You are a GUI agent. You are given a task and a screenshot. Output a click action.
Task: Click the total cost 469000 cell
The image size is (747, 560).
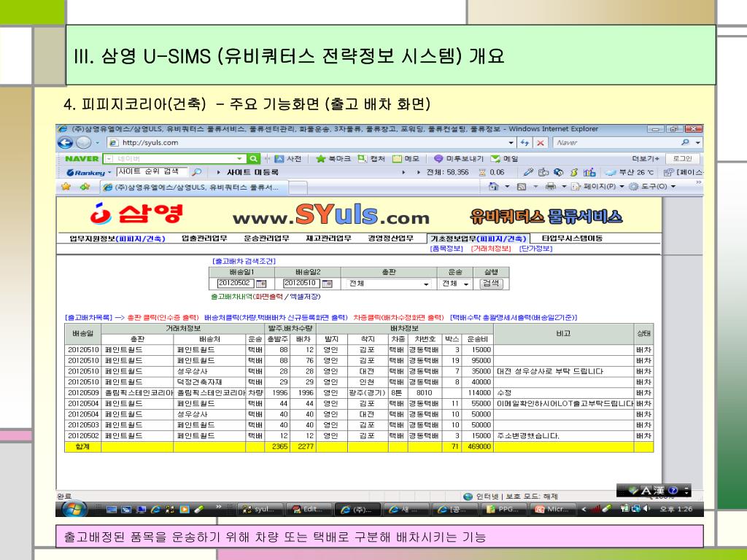(x=478, y=447)
